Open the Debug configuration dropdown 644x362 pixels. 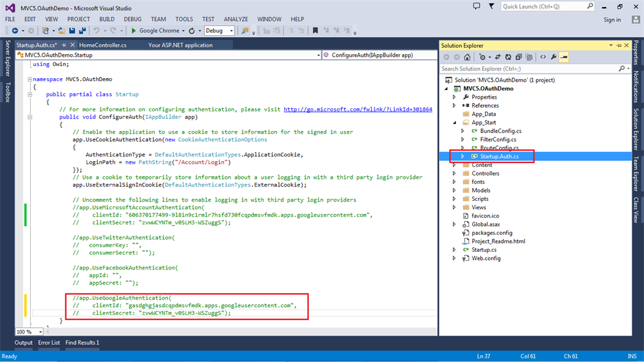coord(231,30)
